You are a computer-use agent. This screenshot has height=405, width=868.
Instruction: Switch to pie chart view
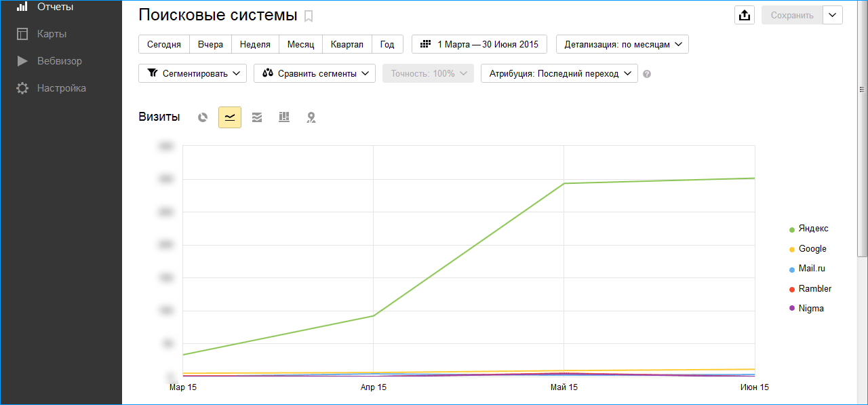203,117
